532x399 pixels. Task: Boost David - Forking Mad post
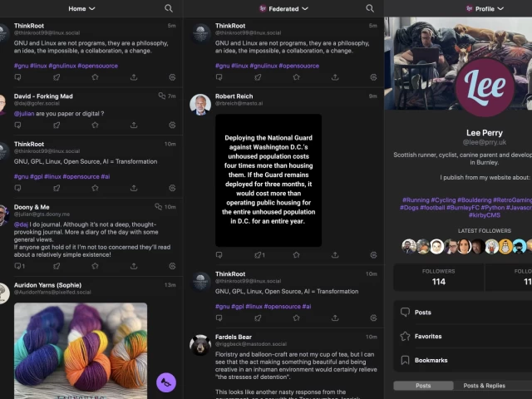[x=57, y=126]
